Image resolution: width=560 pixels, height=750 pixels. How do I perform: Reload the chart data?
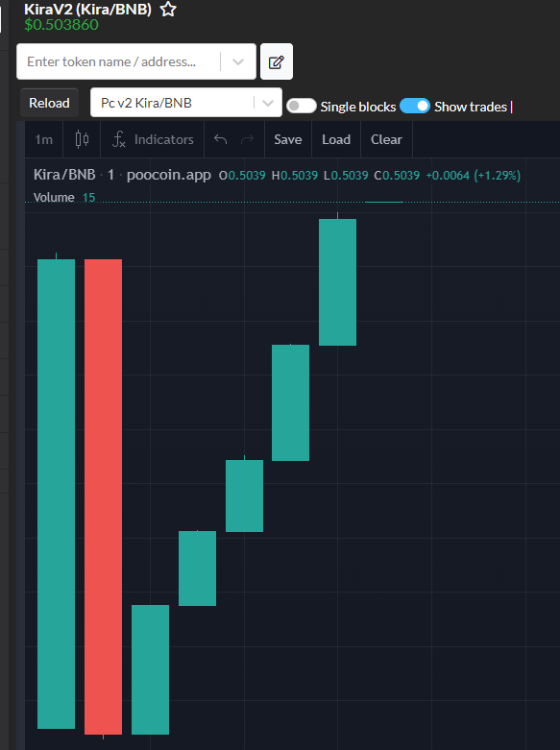(x=49, y=103)
